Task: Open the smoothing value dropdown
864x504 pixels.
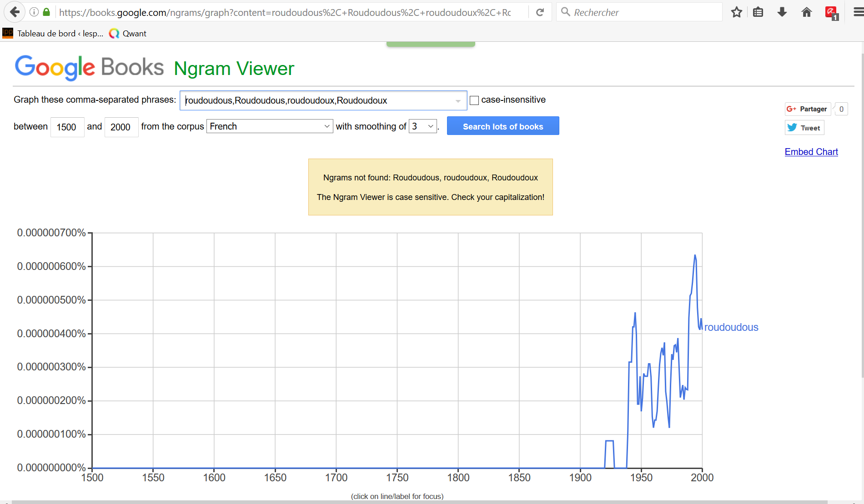Action: pos(423,126)
